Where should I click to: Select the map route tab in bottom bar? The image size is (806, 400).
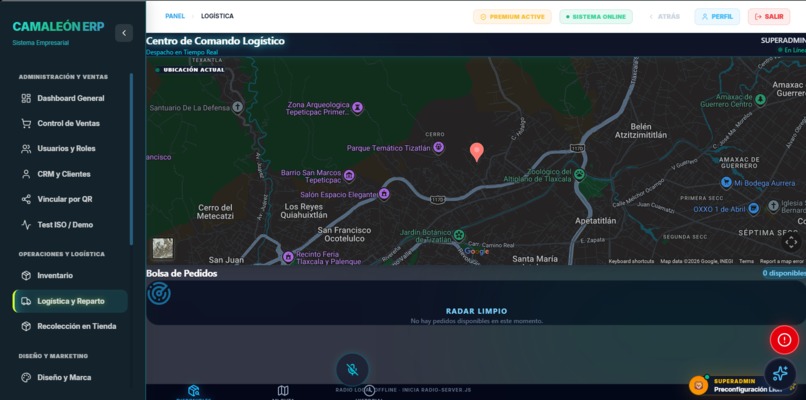(283, 391)
